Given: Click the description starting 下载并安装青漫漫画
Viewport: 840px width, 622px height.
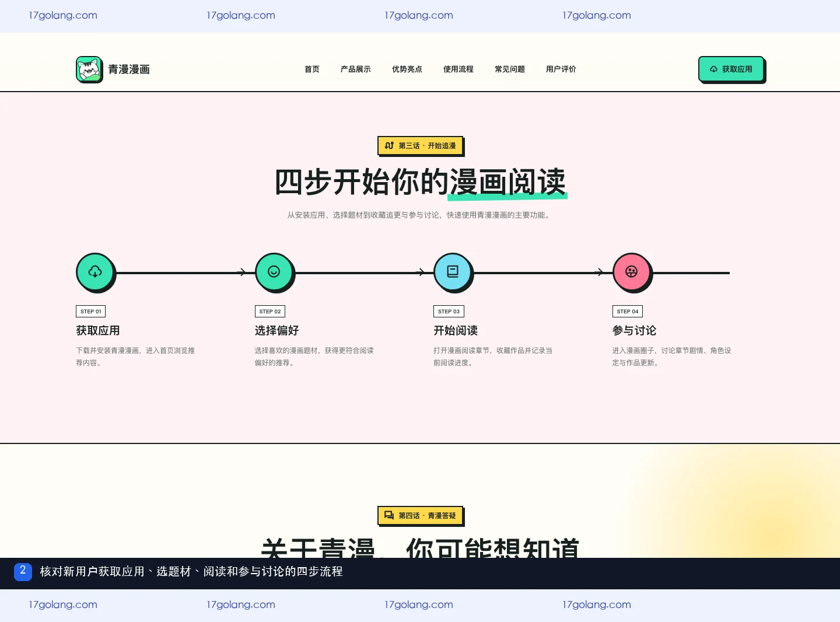Looking at the screenshot, I should pos(135,357).
